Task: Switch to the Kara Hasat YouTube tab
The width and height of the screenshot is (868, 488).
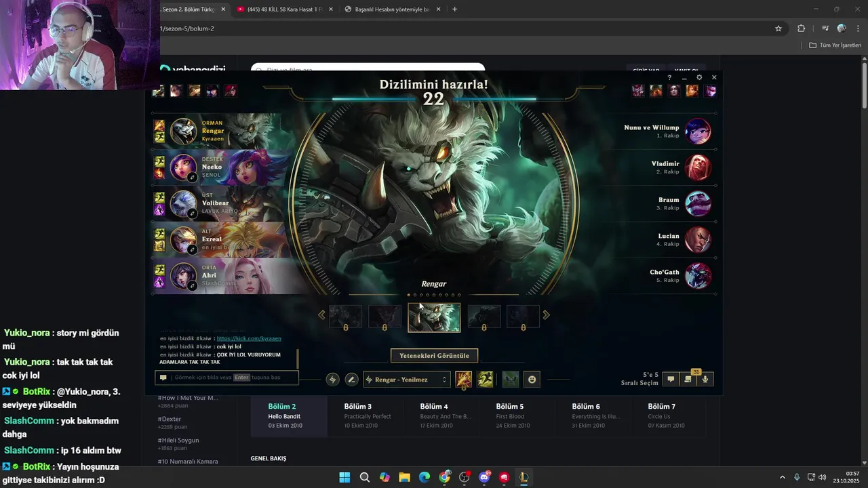Action: (284, 9)
